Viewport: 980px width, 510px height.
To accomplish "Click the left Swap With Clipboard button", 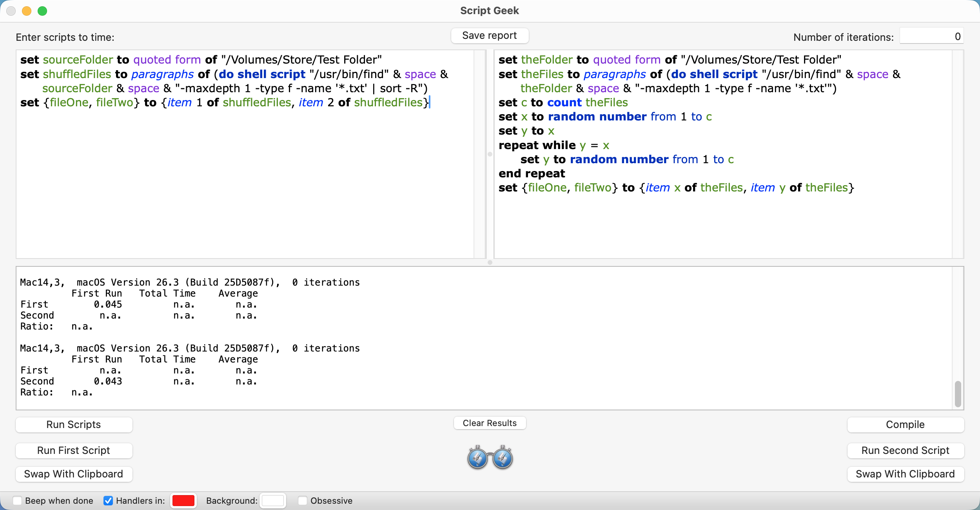I will pyautogui.click(x=74, y=474).
